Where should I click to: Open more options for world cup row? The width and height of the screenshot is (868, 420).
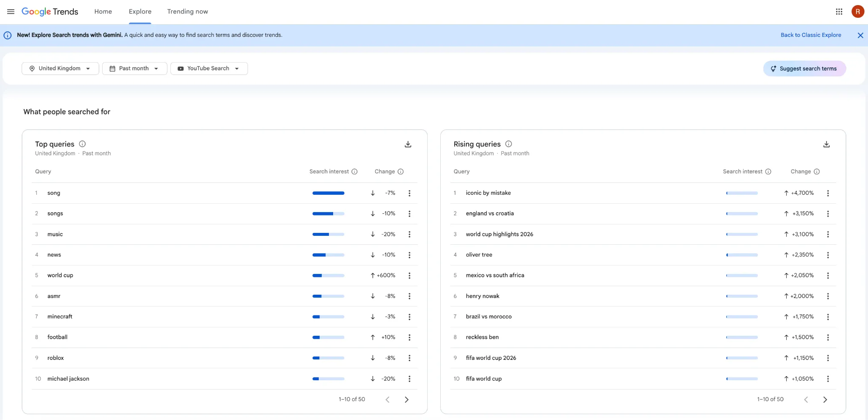click(x=409, y=276)
